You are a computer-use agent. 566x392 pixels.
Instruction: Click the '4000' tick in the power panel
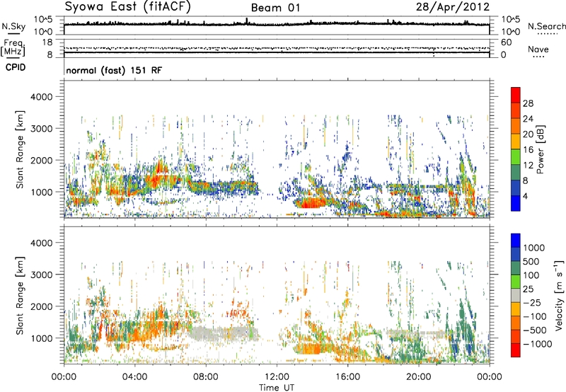[41, 97]
